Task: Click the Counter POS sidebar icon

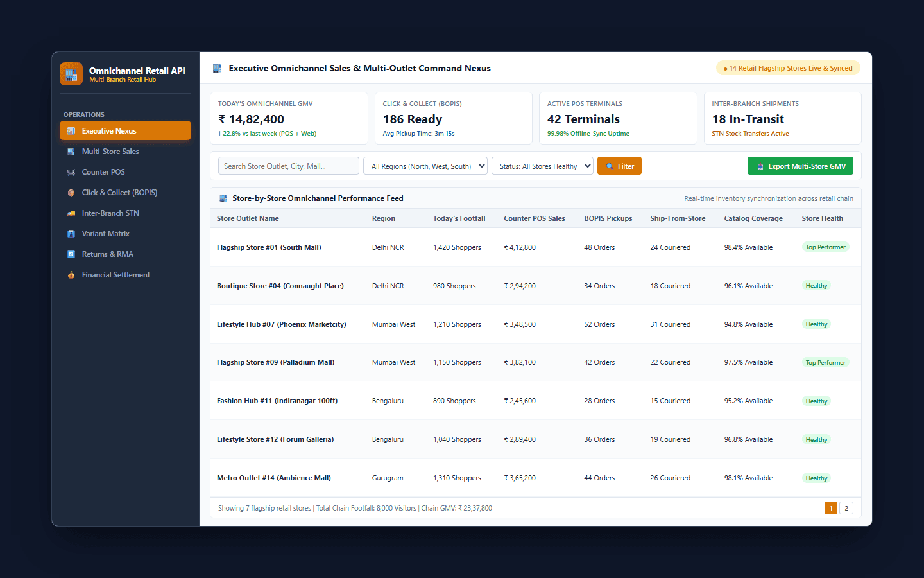Action: [x=71, y=172]
